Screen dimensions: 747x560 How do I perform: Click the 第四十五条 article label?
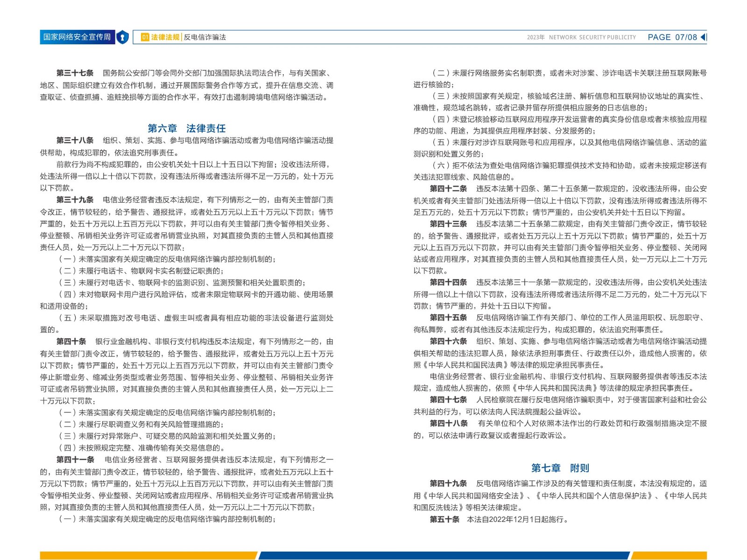(448, 318)
